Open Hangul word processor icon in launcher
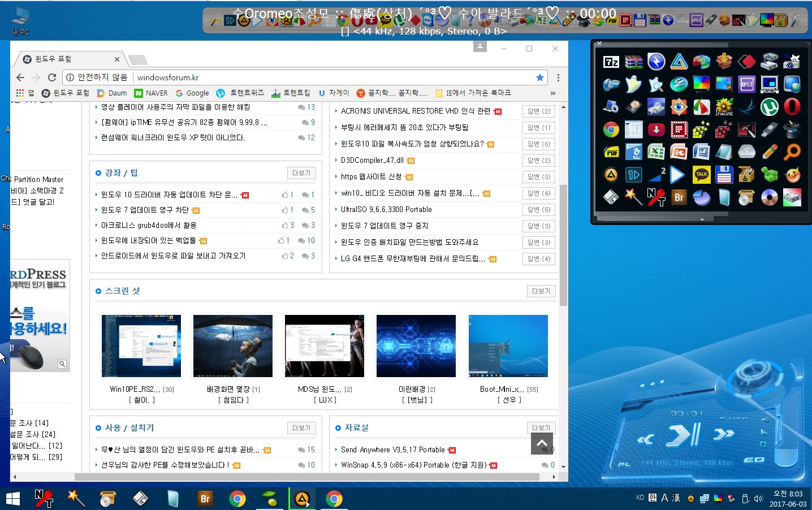 click(x=634, y=152)
